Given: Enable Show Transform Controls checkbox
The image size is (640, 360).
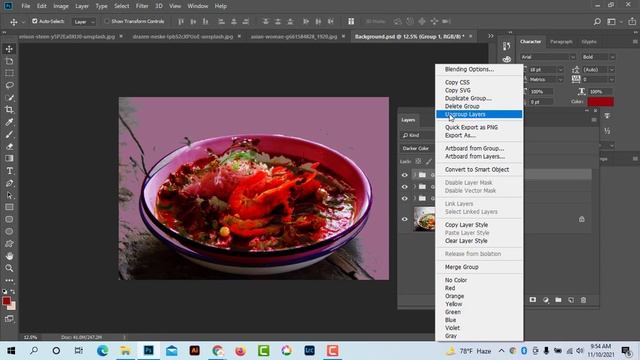Looking at the screenshot, I should [107, 21].
